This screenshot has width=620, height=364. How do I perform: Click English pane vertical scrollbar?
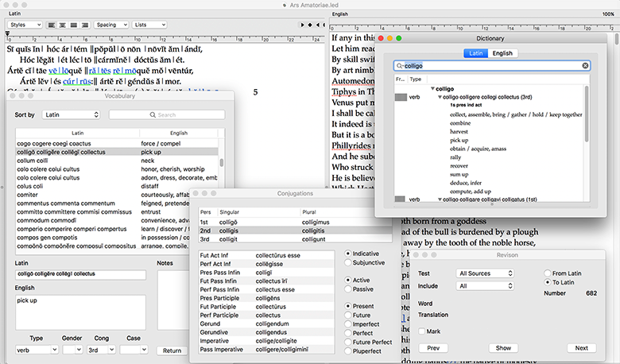click(616, 40)
